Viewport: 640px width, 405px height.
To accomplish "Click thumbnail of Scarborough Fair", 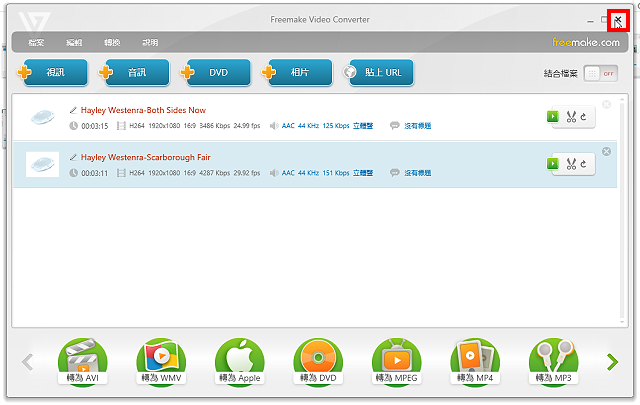I will [42, 165].
